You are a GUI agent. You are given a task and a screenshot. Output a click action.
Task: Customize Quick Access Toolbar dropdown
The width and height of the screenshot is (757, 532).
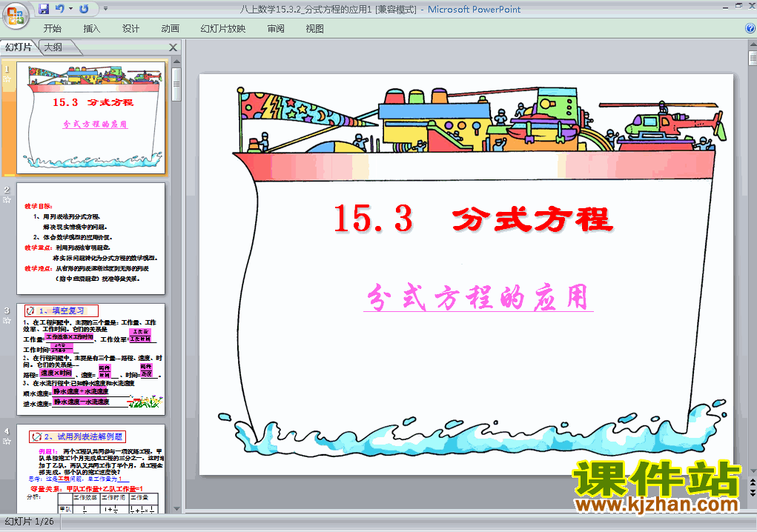click(106, 9)
